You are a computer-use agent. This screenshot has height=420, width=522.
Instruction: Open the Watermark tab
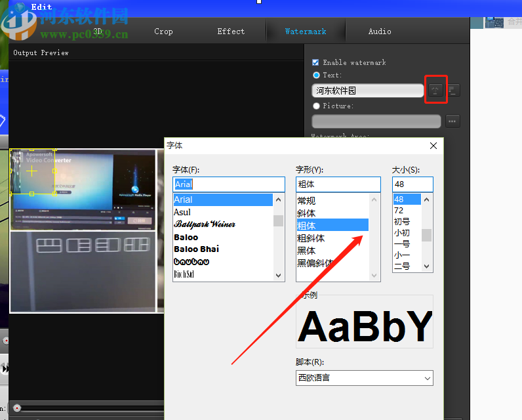pos(306,31)
